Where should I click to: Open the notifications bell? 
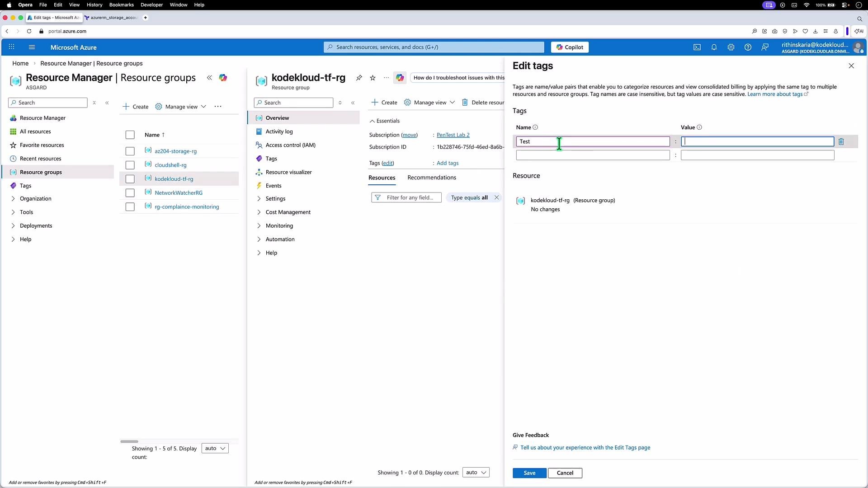pos(714,47)
